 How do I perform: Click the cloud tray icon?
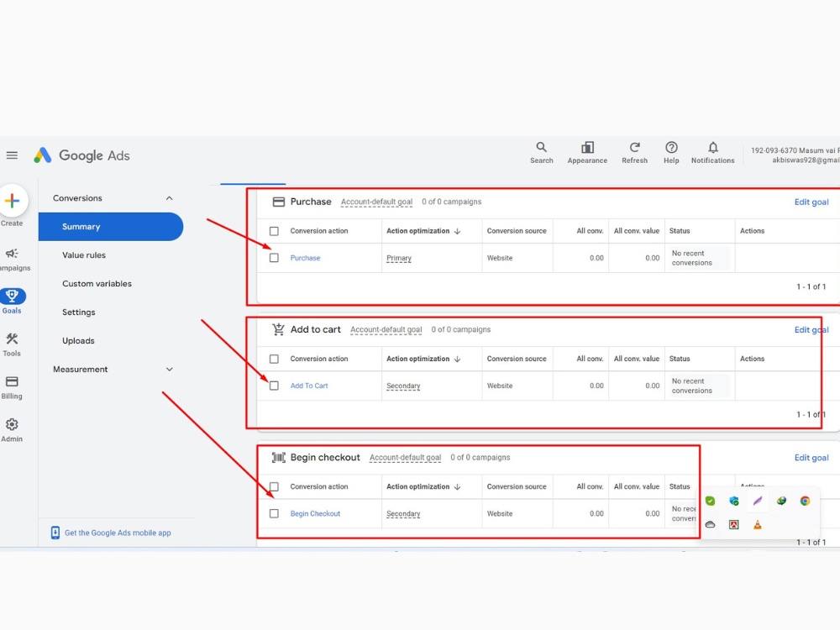(x=711, y=524)
